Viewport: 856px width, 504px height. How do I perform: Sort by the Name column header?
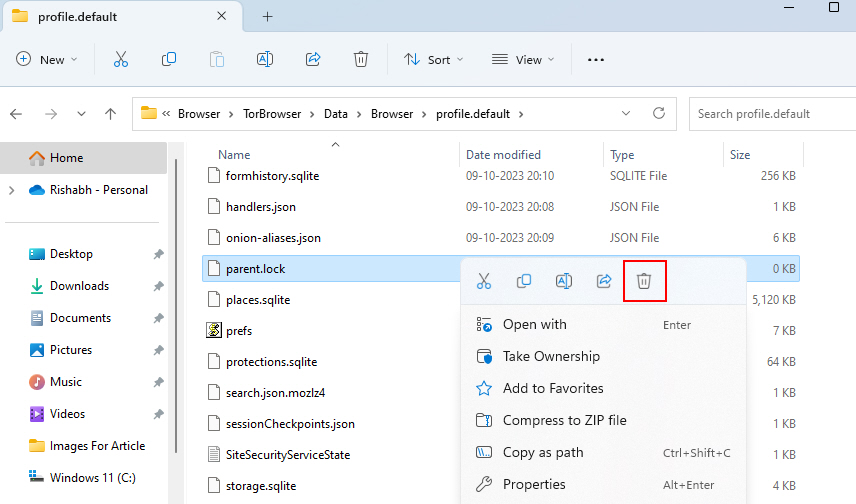point(234,155)
